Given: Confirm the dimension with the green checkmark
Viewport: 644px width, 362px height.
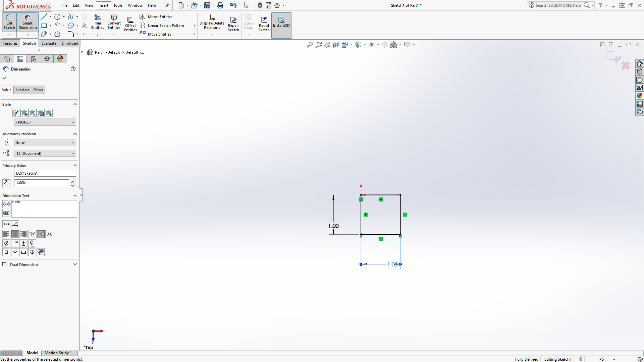Looking at the screenshot, I should [4, 78].
